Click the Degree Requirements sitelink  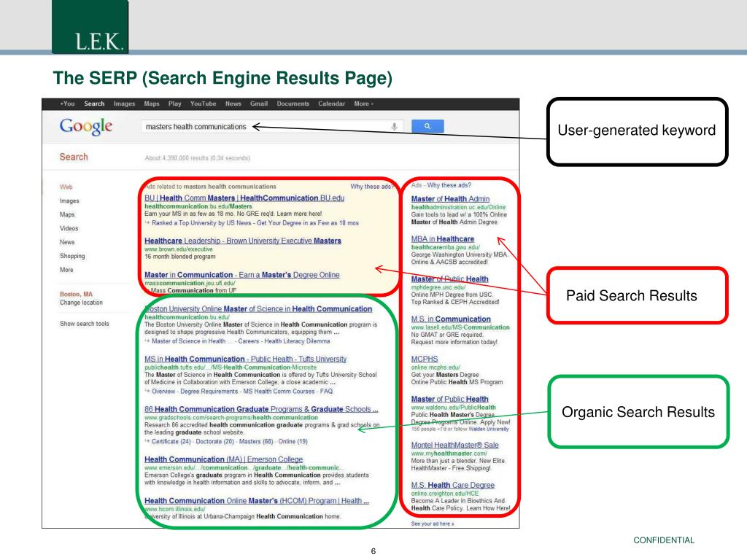coord(209,392)
